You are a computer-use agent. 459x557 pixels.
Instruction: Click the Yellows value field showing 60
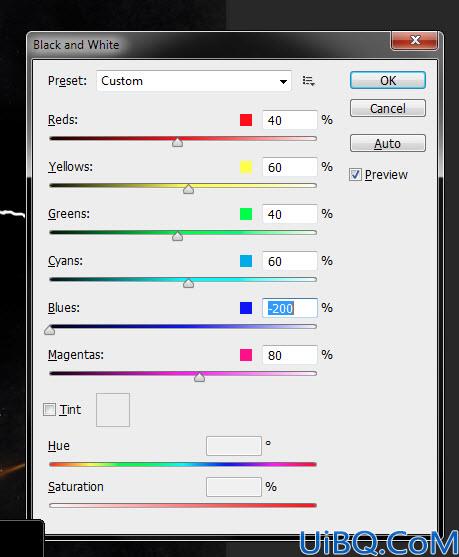tap(290, 167)
